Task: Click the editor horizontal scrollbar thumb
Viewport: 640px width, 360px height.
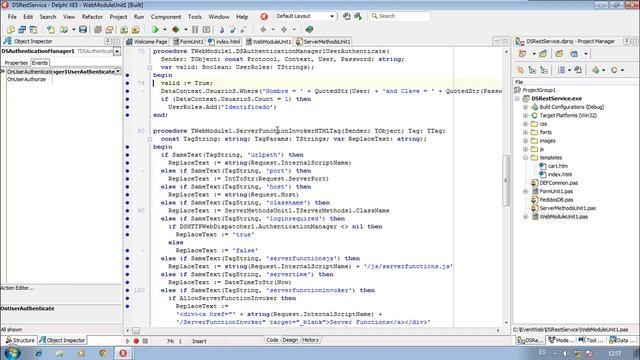Action: 136,330
